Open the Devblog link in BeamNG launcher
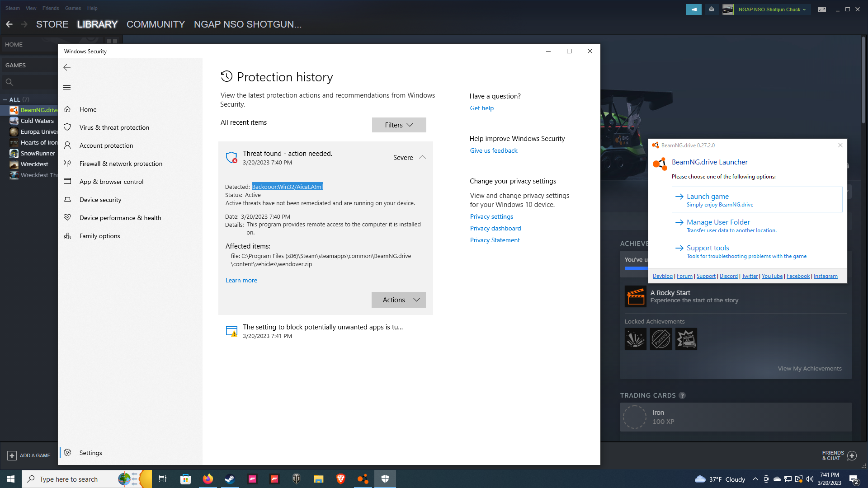868x488 pixels. click(662, 276)
